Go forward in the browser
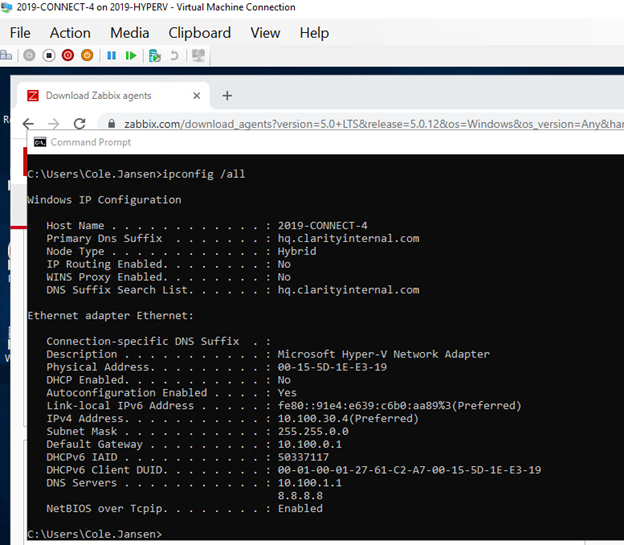The image size is (624, 545). click(x=54, y=124)
